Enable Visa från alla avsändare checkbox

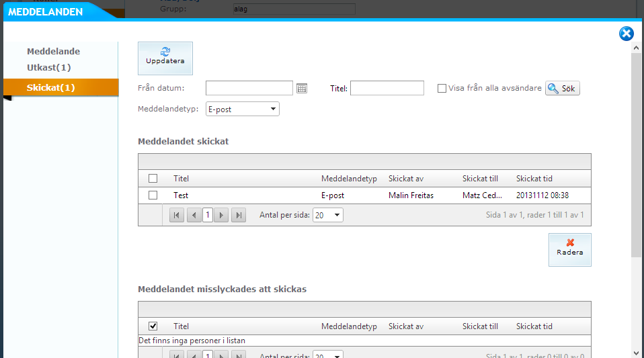(442, 88)
